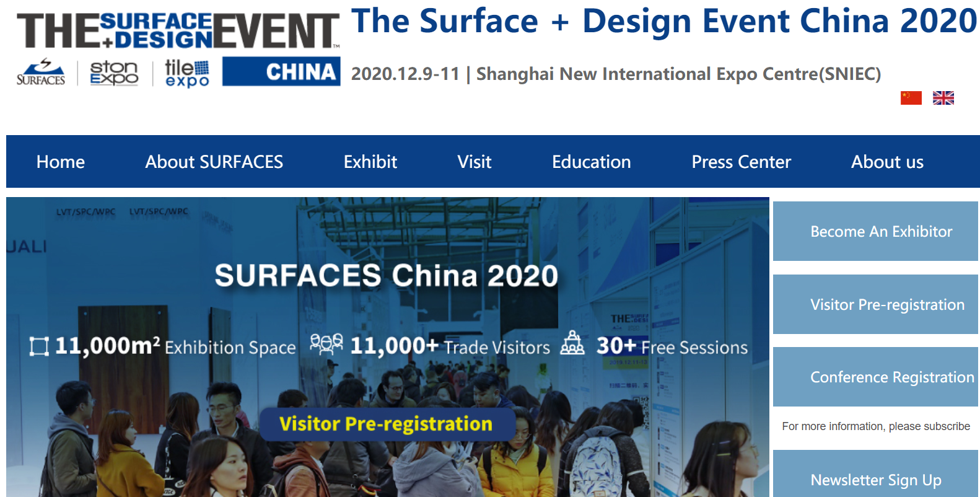This screenshot has width=980, height=497.
Task: Click 'For more information, please subscribe' text
Action: [876, 426]
